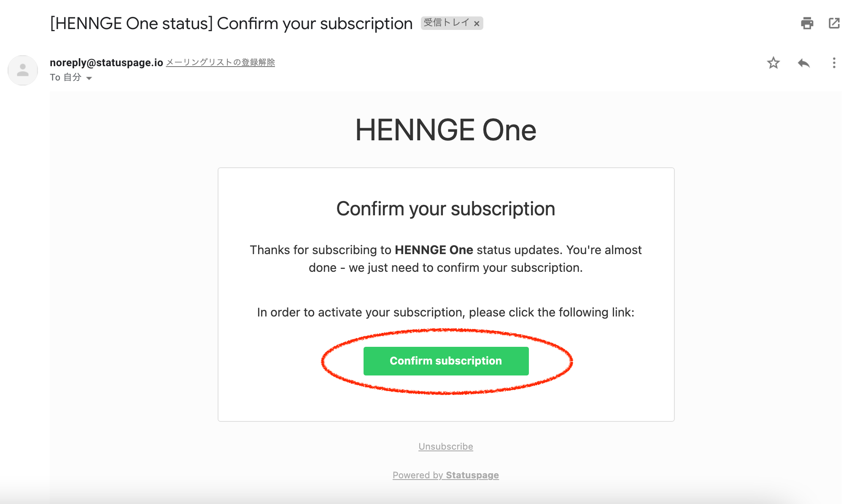Image resolution: width=857 pixels, height=504 pixels.
Task: Click the HENNGE One header title
Action: click(x=446, y=130)
